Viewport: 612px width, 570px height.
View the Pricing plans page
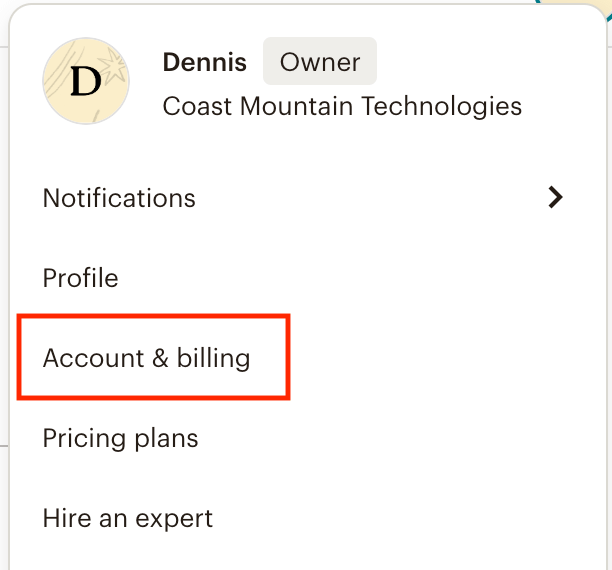(x=120, y=438)
